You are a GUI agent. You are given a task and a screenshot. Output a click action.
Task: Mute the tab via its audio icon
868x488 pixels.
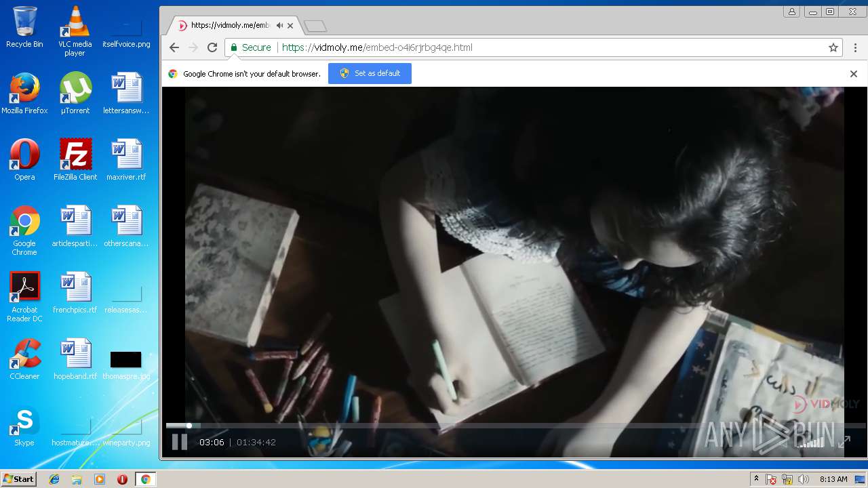(x=279, y=26)
